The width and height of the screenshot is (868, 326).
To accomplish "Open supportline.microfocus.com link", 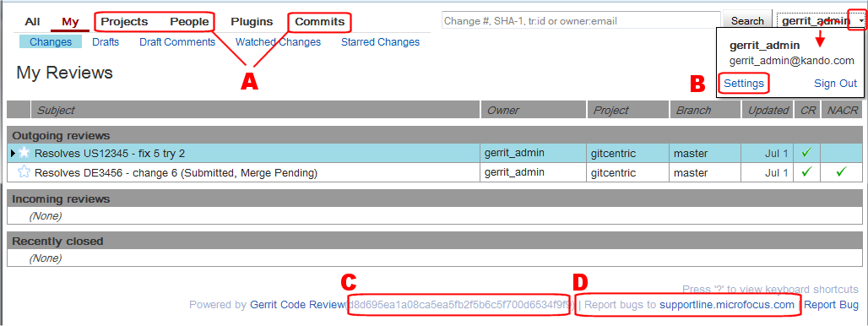I will [727, 304].
